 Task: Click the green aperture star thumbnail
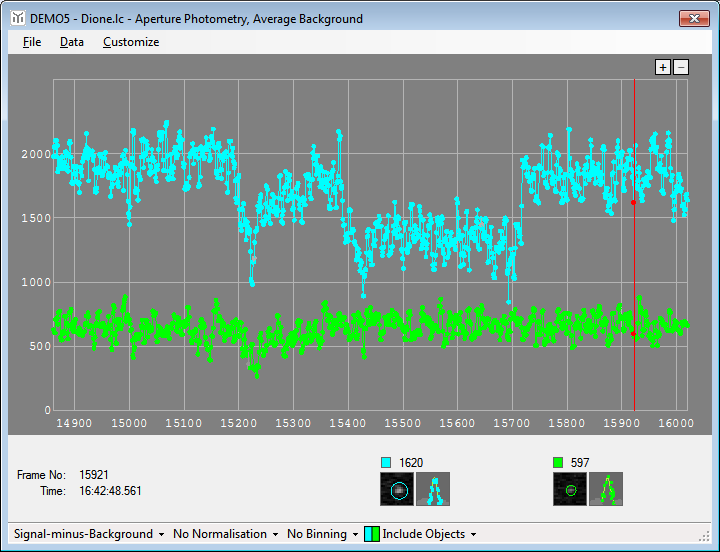pos(570,489)
